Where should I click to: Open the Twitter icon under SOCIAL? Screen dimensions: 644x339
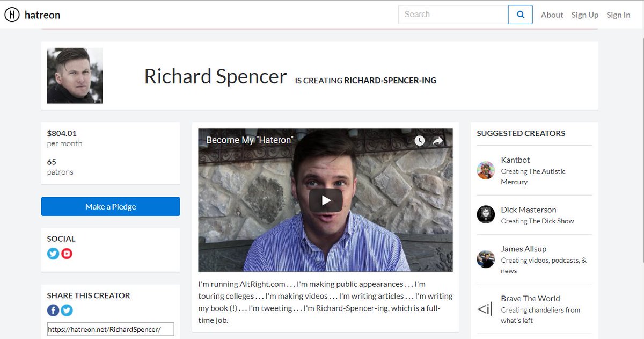[53, 253]
